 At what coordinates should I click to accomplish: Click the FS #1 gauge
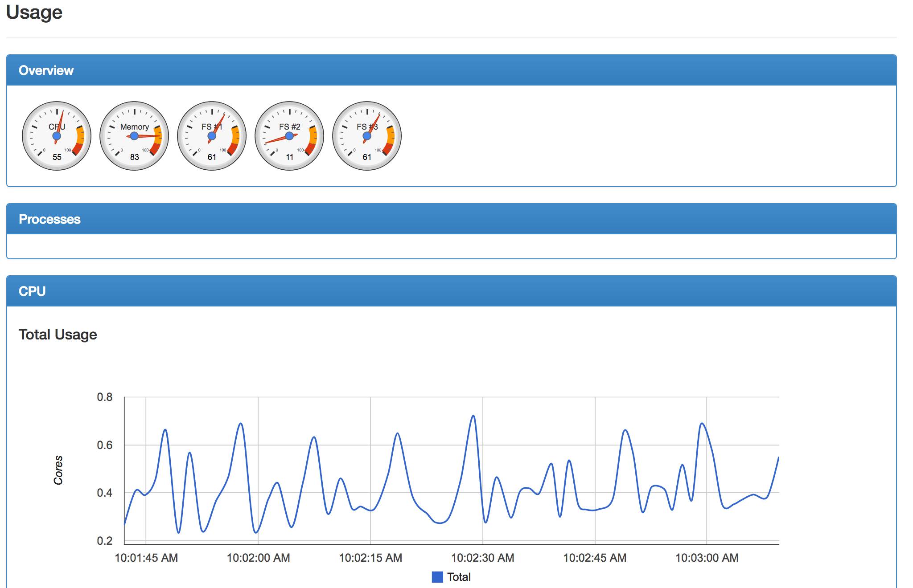coord(212,136)
